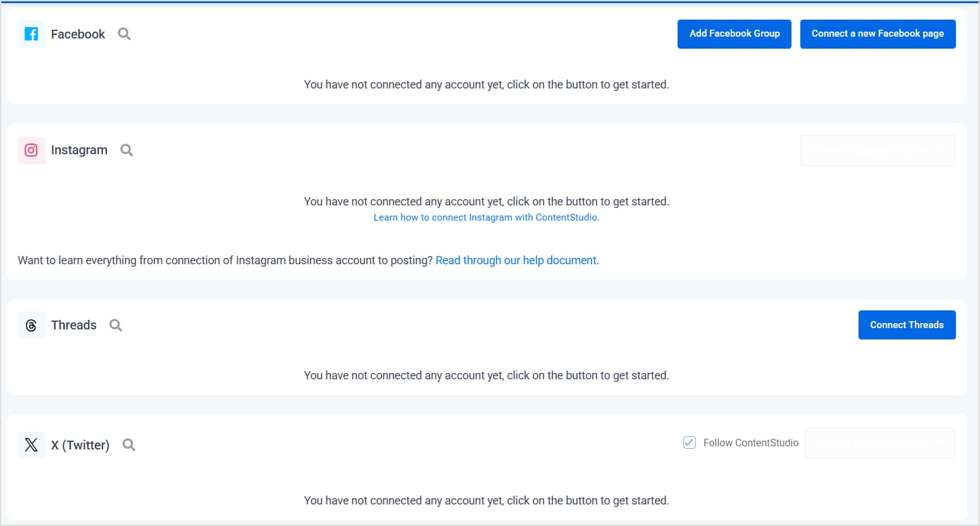Click Connect a new Facebook page
Viewport: 980px width, 526px height.
pyautogui.click(x=878, y=34)
